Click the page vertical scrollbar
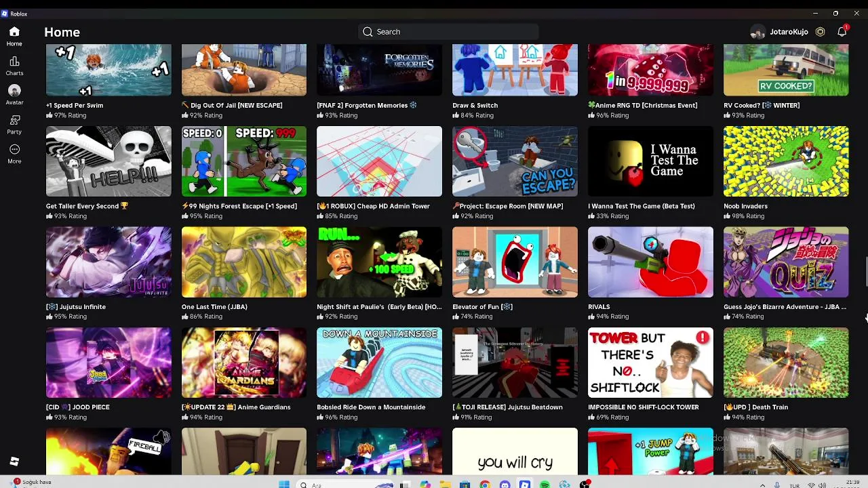The height and width of the screenshot is (488, 868). point(865,271)
